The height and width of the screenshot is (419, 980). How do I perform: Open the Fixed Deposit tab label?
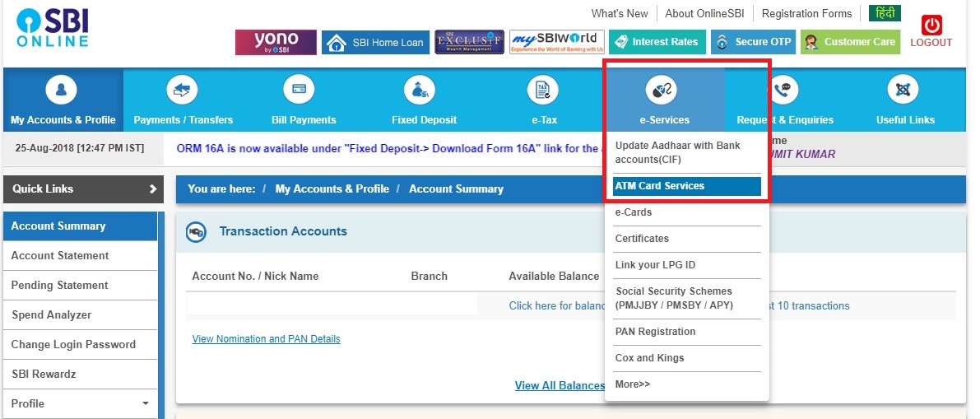[424, 120]
